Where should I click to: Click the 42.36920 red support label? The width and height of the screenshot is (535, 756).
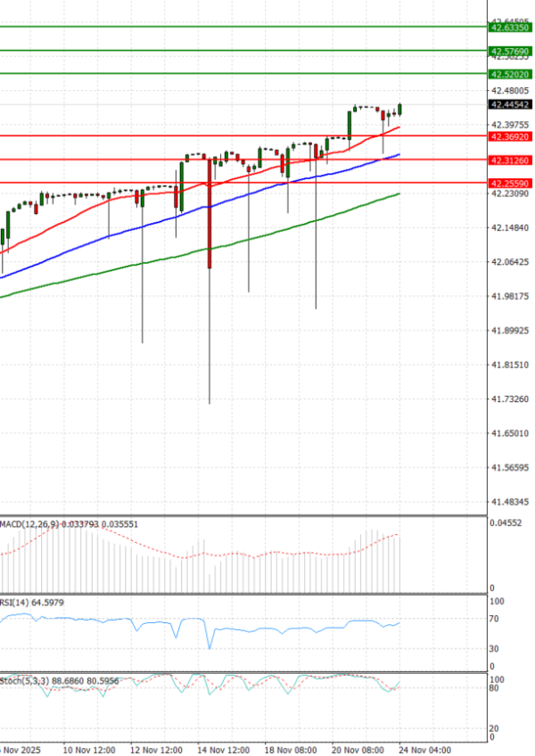(510, 136)
